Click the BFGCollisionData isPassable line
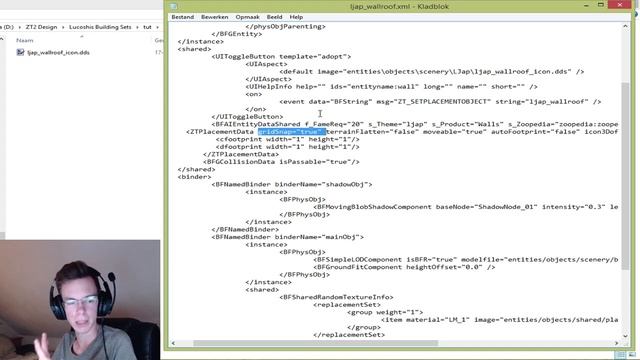 click(281, 162)
